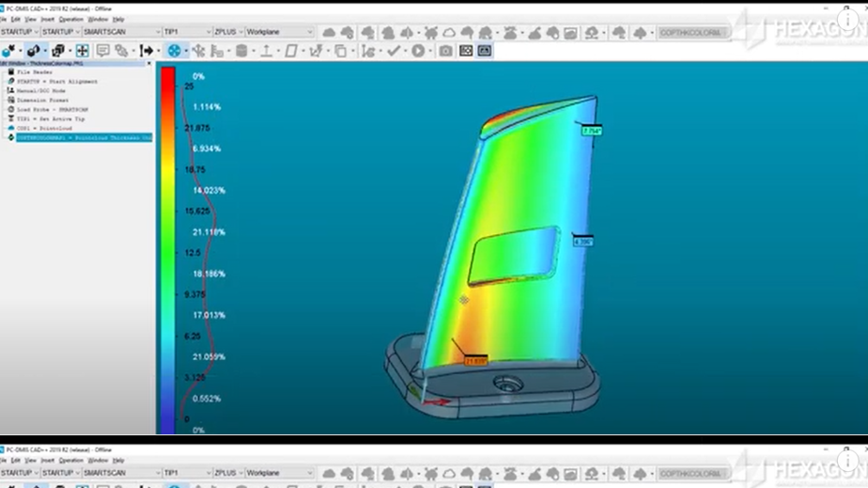
Task: Open the View menu in the upper window
Action: click(x=30, y=20)
